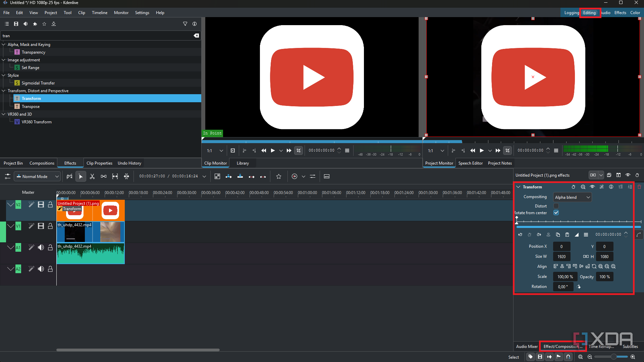The height and width of the screenshot is (362, 644).
Task: Click Position X input field
Action: 561,247
